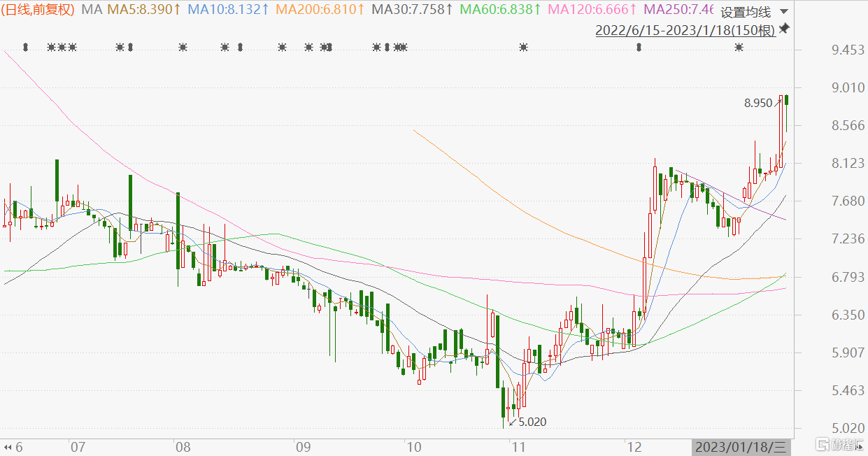This screenshot has width=868, height=456.
Task: Expand the 设置均线 dropdown arrow
Action: click(x=783, y=12)
